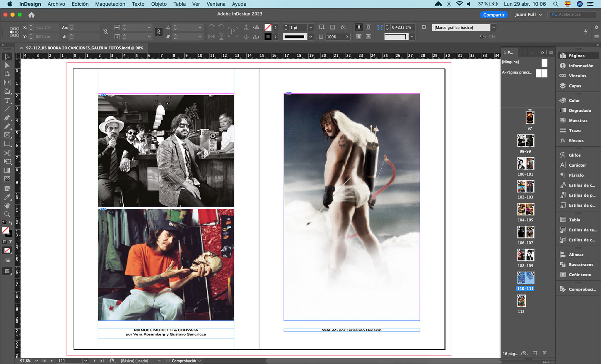Choose the Rectangle Frame tool

click(7, 135)
